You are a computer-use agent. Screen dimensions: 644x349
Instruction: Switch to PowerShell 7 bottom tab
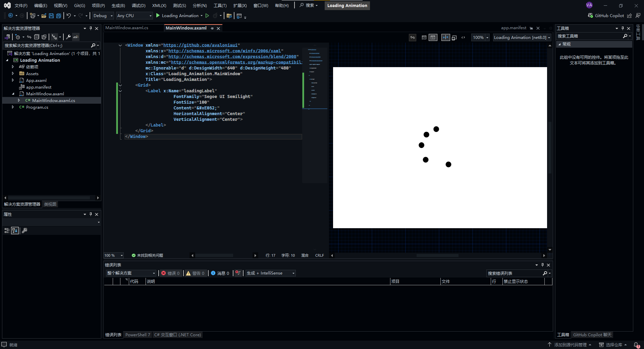pos(138,335)
